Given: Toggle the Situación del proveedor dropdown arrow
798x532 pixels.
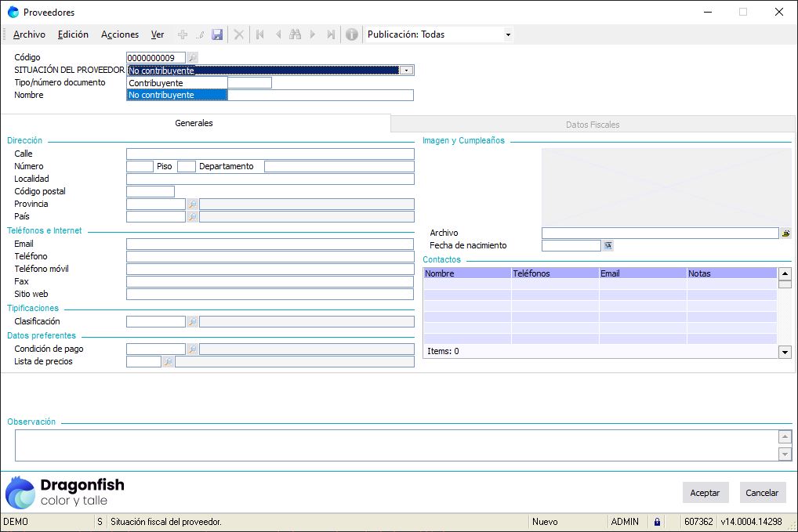Looking at the screenshot, I should 406,71.
